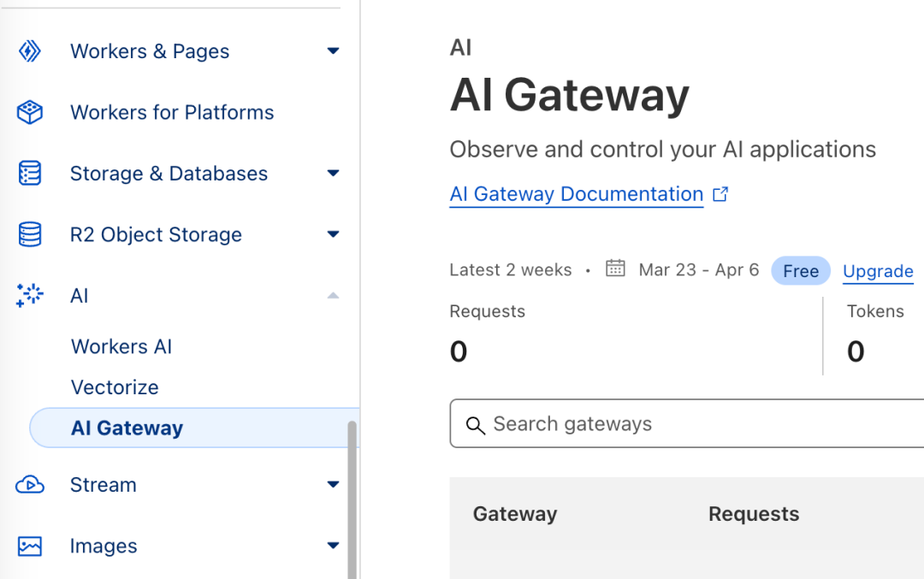This screenshot has width=924, height=579.
Task: Click the Free plan badge
Action: tap(801, 271)
